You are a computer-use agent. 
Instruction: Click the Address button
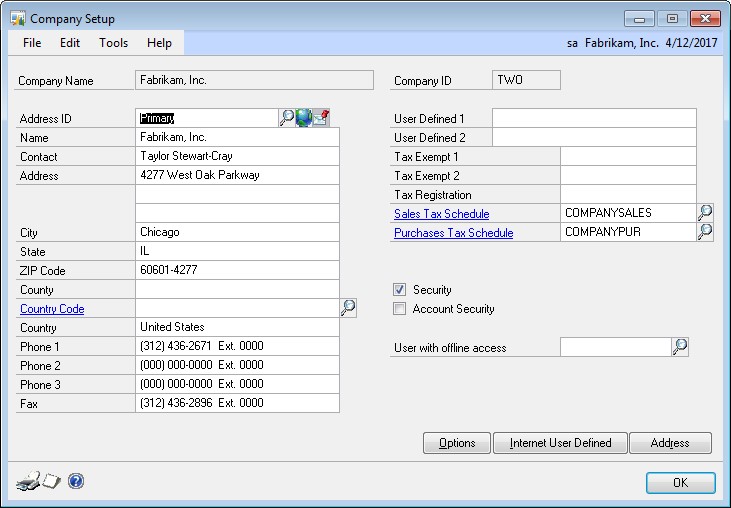pos(670,443)
